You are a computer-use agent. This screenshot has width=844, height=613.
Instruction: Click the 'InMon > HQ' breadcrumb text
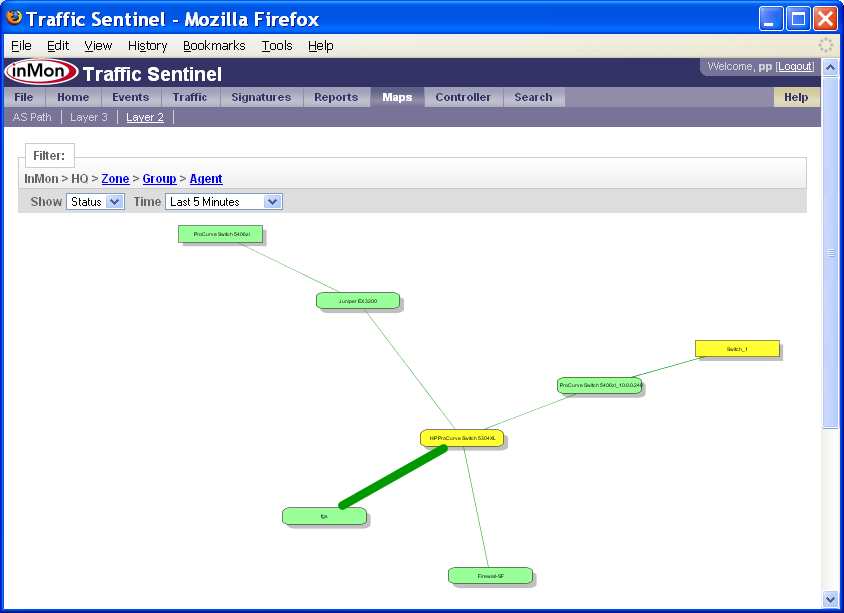pos(56,179)
